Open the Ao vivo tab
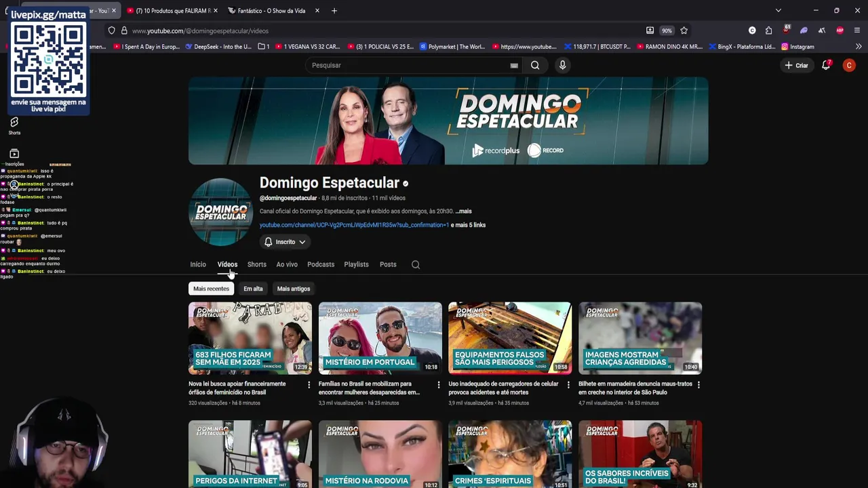This screenshot has width=868, height=488. tap(287, 264)
